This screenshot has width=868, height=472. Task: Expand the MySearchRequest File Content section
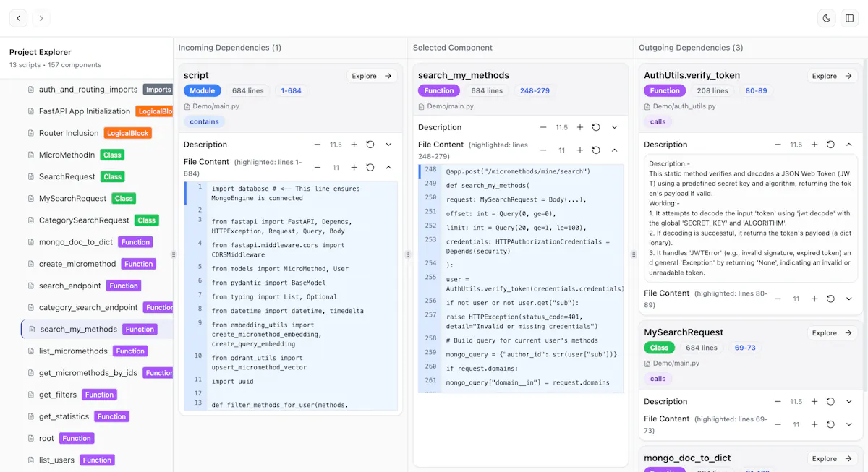pos(849,424)
